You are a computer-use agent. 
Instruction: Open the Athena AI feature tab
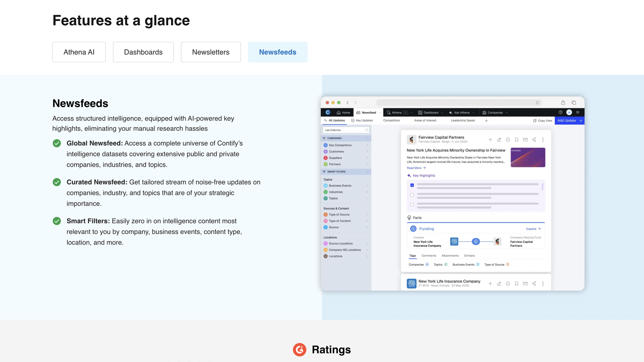79,52
